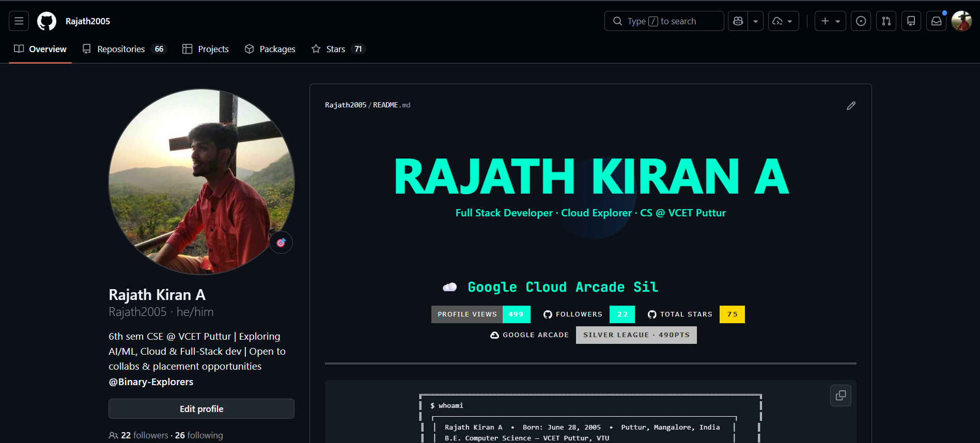Open GitHub Copilot chat icon
This screenshot has height=443, width=980.
tap(738, 21)
